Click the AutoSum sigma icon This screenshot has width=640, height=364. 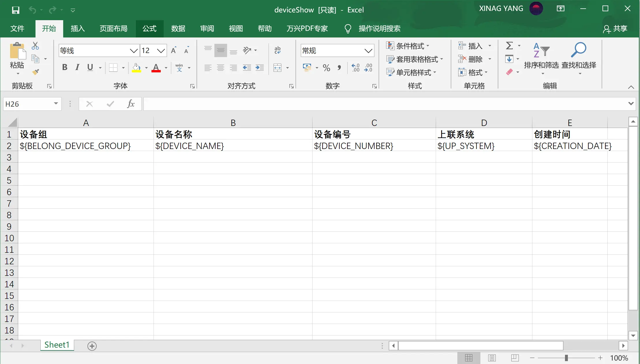tap(509, 46)
